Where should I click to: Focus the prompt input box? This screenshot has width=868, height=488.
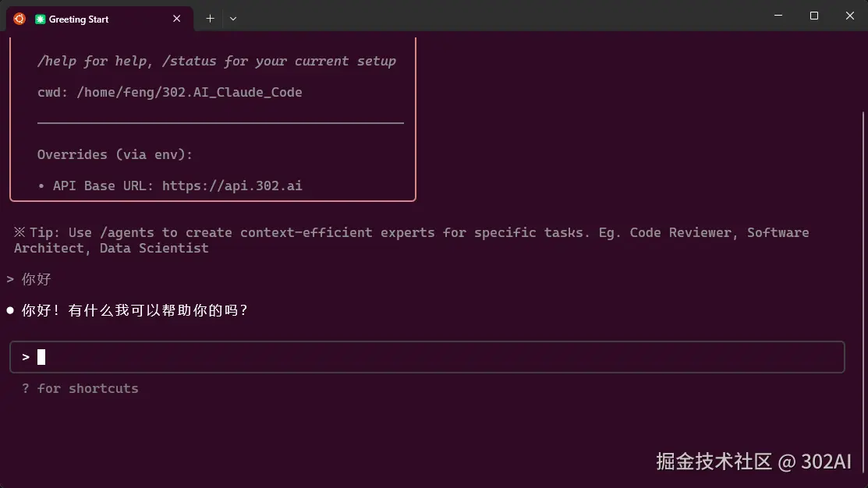(x=427, y=357)
